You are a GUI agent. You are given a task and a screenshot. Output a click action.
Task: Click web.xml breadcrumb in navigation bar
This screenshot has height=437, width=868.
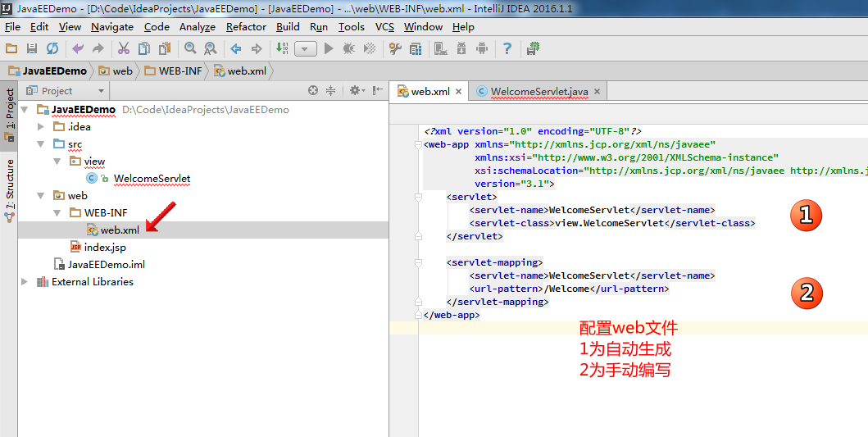coord(240,71)
